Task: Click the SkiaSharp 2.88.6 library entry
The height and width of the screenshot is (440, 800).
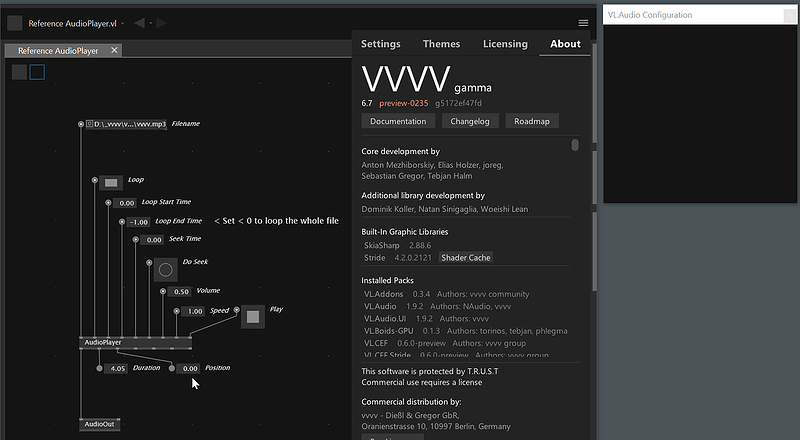Action: pos(397,246)
